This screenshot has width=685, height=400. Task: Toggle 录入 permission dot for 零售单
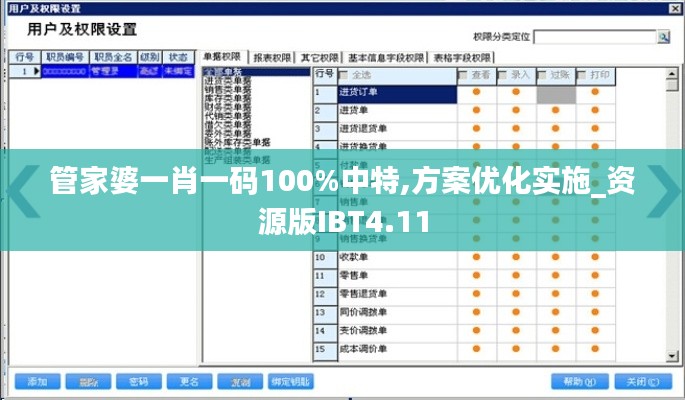(516, 276)
